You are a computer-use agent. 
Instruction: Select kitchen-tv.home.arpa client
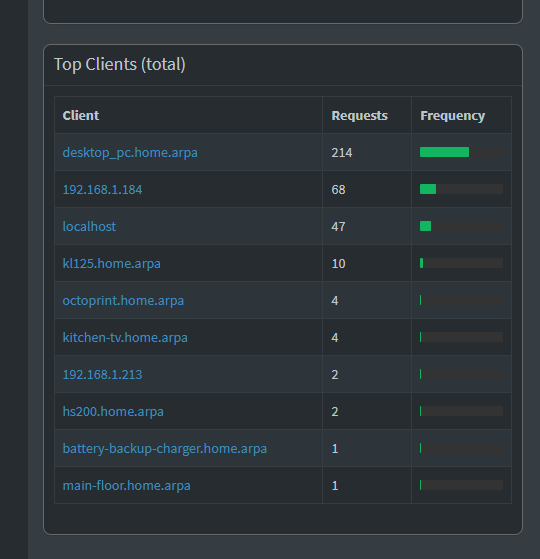125,338
